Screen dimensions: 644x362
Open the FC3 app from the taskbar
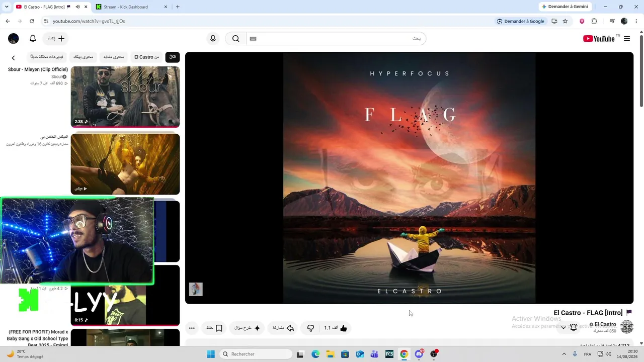389,354
